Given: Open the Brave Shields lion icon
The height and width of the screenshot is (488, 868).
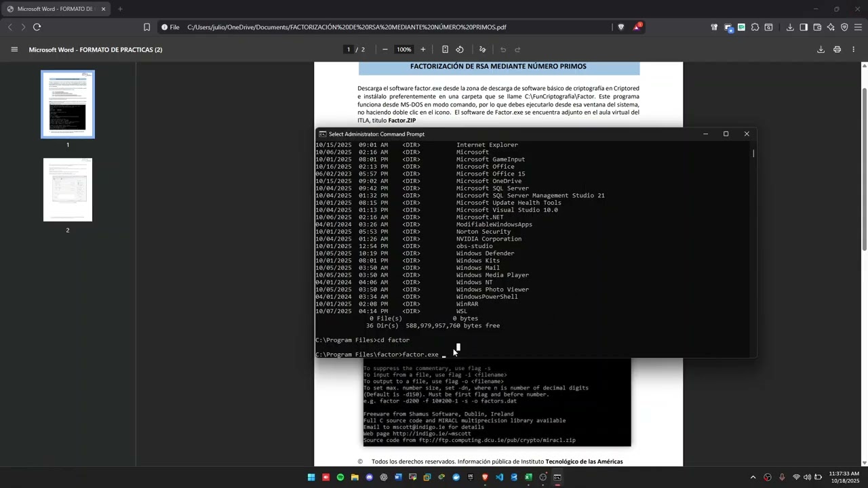Looking at the screenshot, I should point(620,27).
